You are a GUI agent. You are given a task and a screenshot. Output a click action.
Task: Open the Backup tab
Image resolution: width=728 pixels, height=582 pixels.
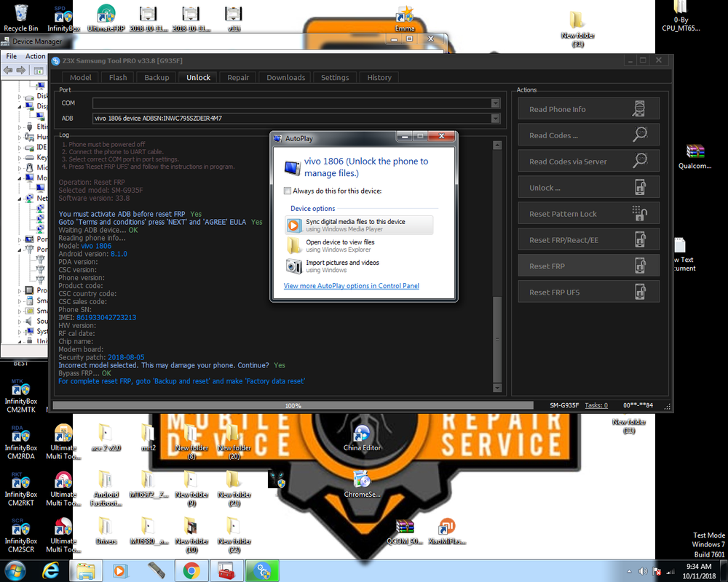tap(157, 78)
